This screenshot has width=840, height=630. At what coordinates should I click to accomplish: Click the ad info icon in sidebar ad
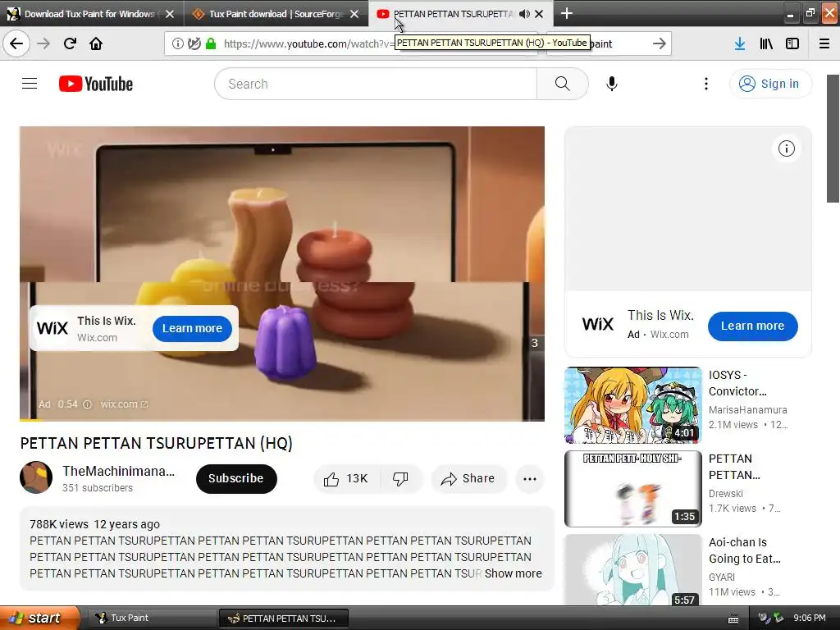787,148
